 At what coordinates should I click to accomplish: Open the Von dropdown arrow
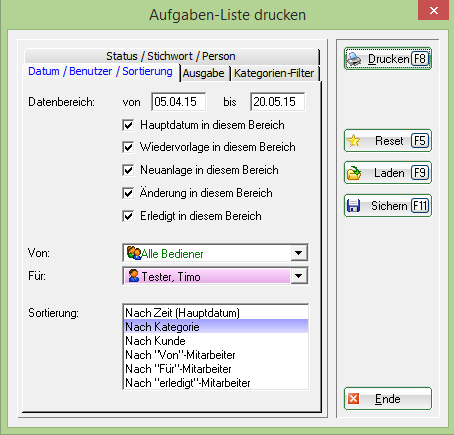click(299, 253)
